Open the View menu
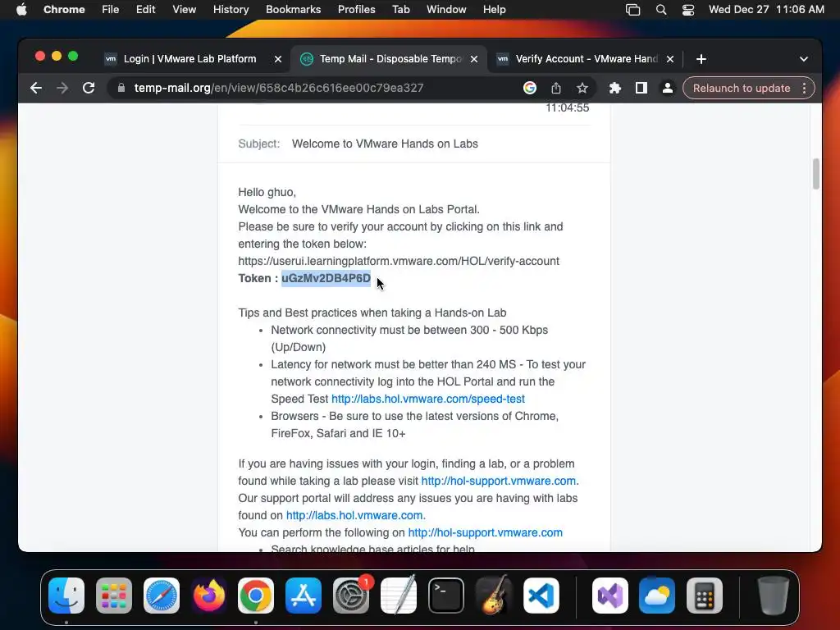Viewport: 840px width, 630px height. (x=185, y=10)
